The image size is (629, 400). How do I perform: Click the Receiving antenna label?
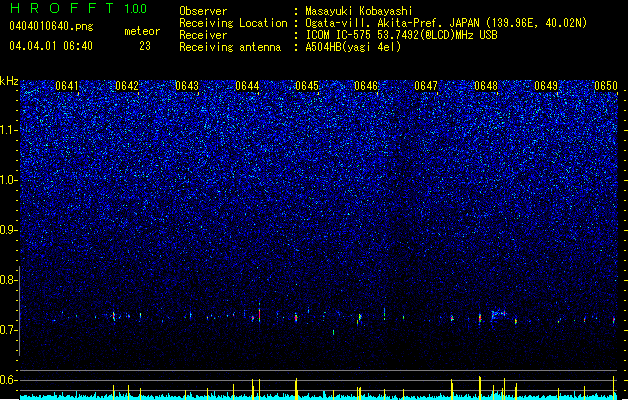(230, 47)
